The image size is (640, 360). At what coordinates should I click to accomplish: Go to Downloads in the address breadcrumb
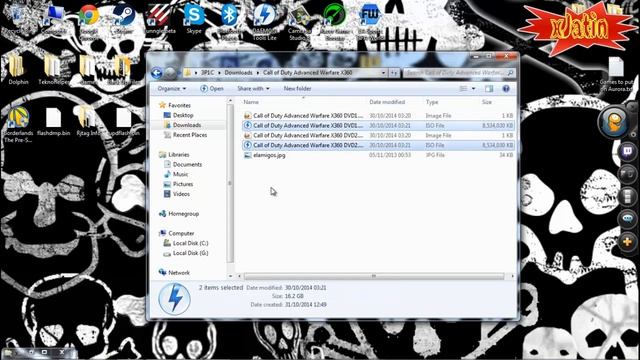(x=238, y=73)
